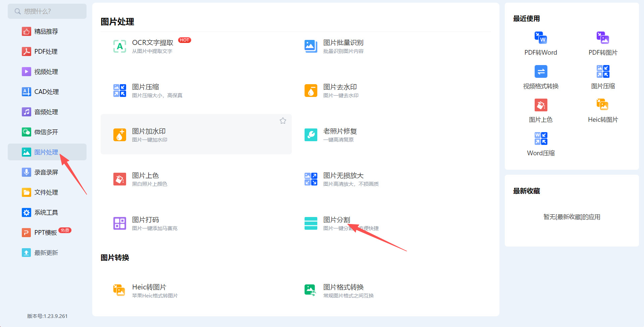
Task: Click the search box 想搜什么?
Action: [x=47, y=11]
